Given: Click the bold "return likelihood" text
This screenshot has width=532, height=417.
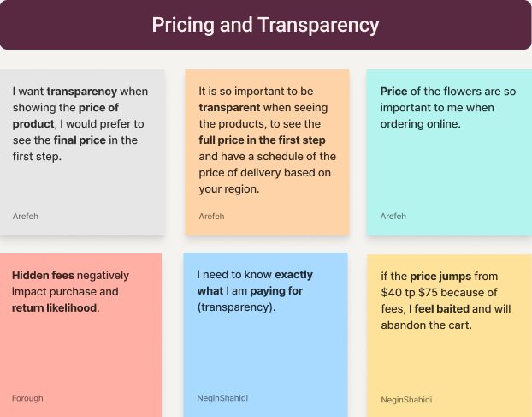Looking at the screenshot, I should (x=55, y=307).
